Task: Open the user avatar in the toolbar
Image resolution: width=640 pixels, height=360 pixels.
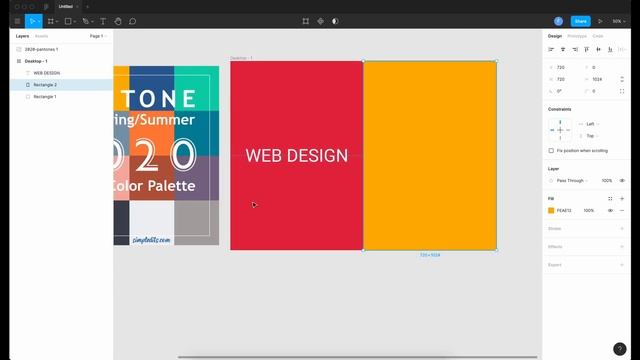Action: click(558, 21)
